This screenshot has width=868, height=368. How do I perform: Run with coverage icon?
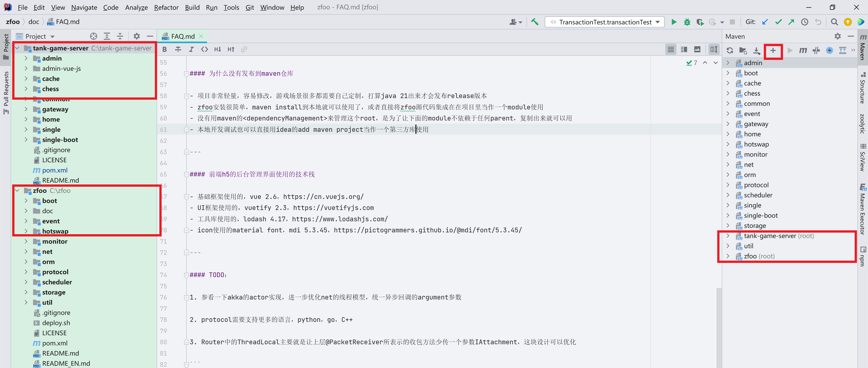coord(700,22)
